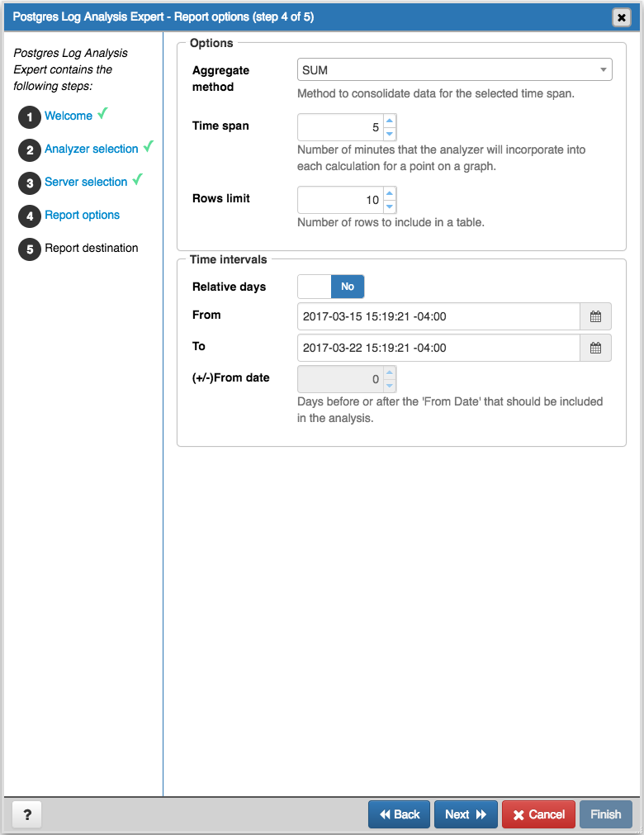Click the 'Number of rows to include' hint
This screenshot has width=644, height=835.
click(391, 222)
